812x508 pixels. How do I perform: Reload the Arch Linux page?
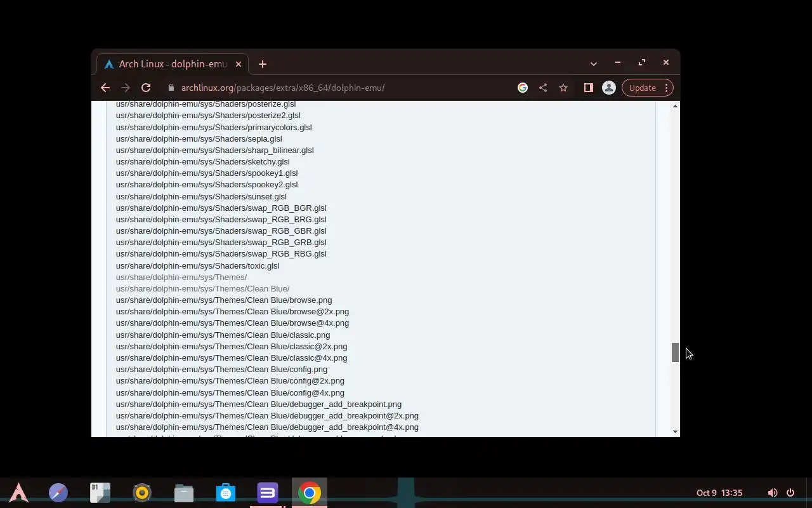pyautogui.click(x=146, y=88)
